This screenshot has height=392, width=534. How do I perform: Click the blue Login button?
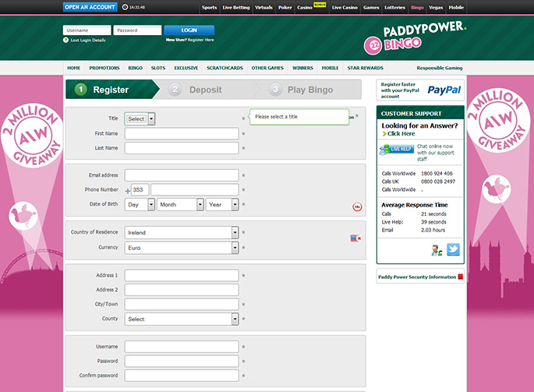point(189,30)
